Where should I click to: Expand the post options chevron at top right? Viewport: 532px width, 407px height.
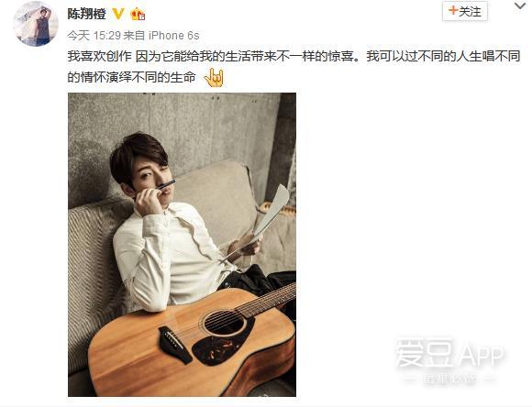coord(520,6)
